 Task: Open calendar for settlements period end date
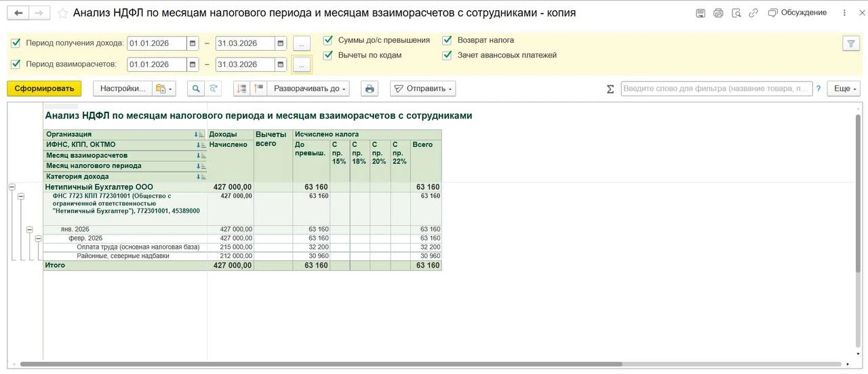281,64
